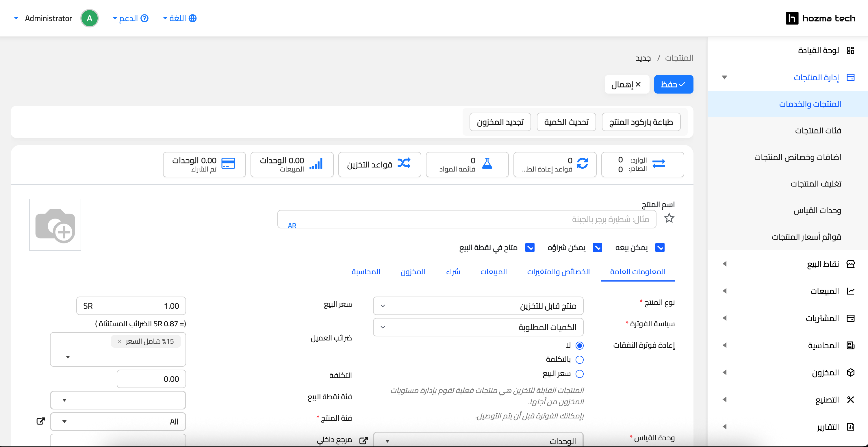Upload product image via the camera icon
The height and width of the screenshot is (447, 868).
[55, 225]
